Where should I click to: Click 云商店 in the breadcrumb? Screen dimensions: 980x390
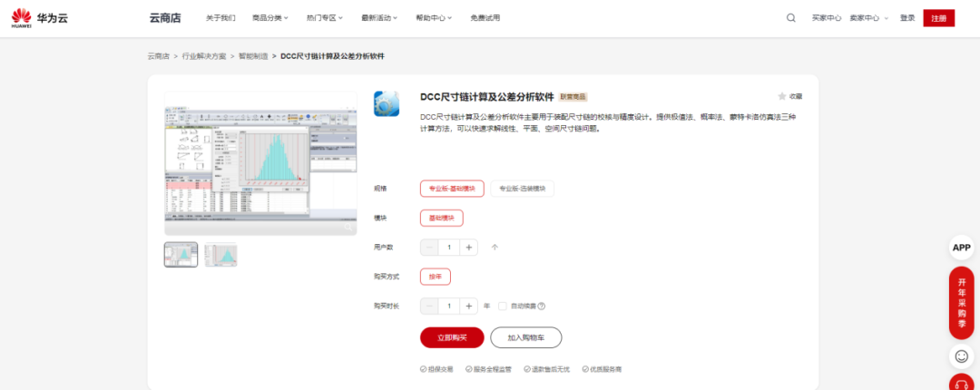(x=159, y=56)
